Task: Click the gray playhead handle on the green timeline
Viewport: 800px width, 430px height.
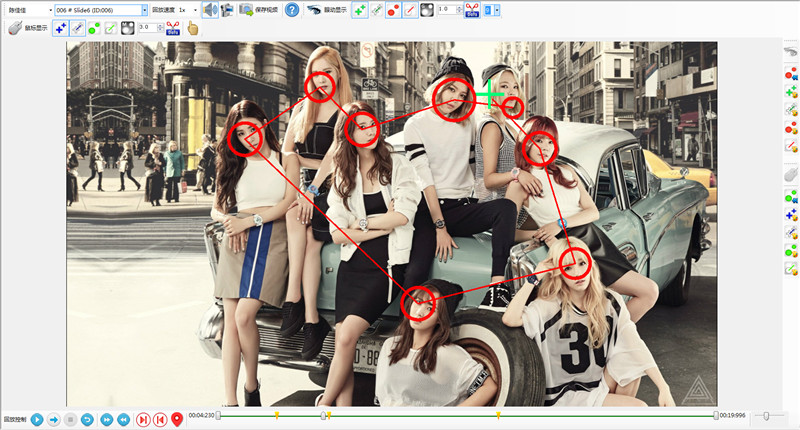Action: pos(323,416)
